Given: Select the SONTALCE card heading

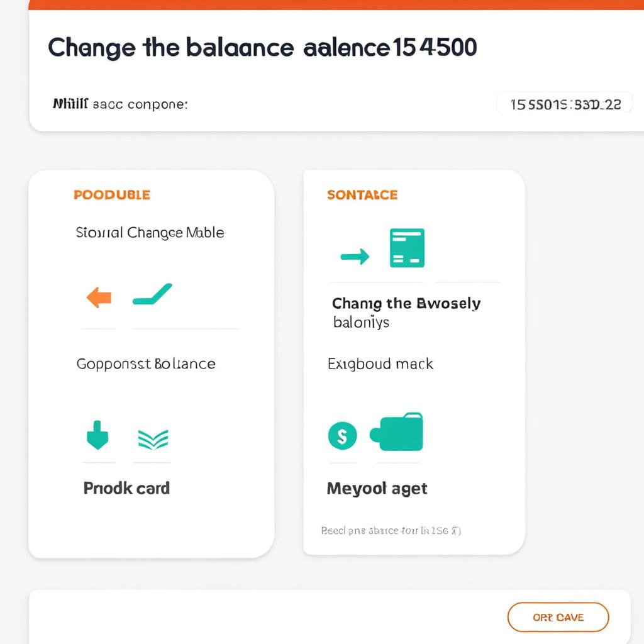Looking at the screenshot, I should (362, 195).
